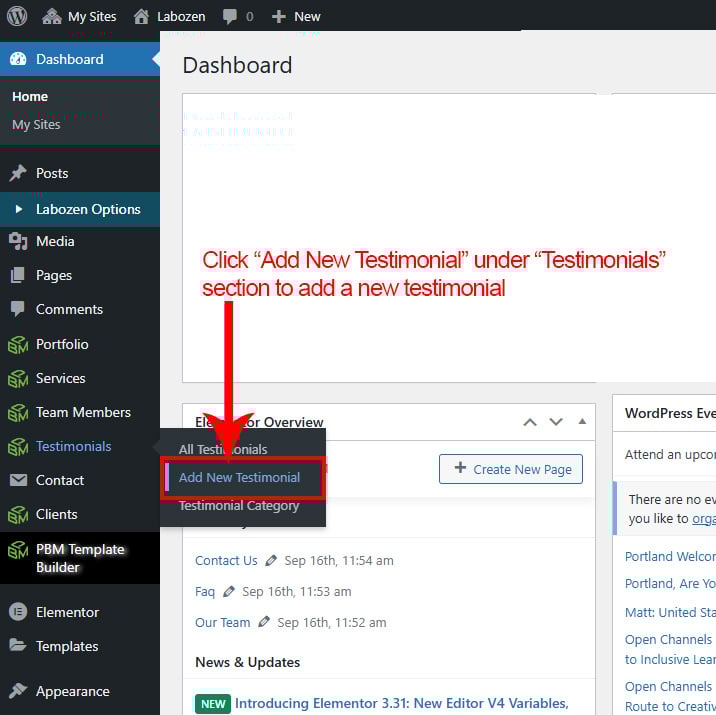Viewport: 716px width, 715px height.
Task: Open Testimonial Category submenu item
Action: (239, 506)
